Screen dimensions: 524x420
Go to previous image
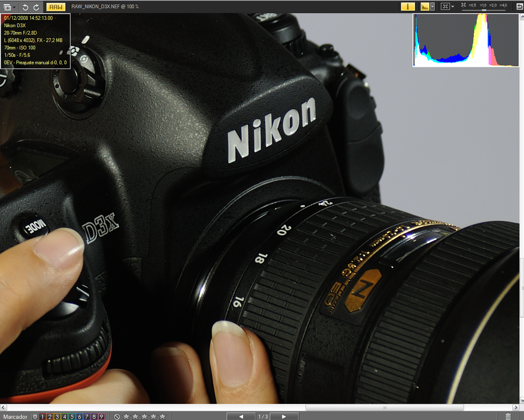tap(241, 416)
